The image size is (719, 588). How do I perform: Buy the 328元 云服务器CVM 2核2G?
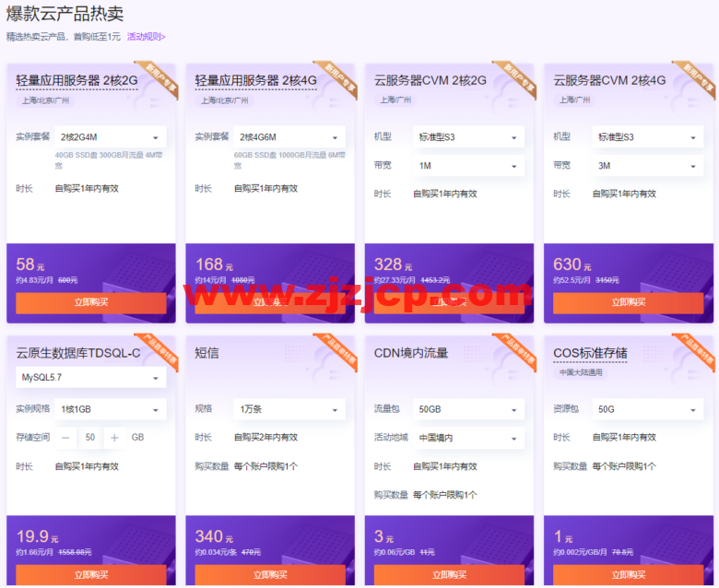point(450,303)
